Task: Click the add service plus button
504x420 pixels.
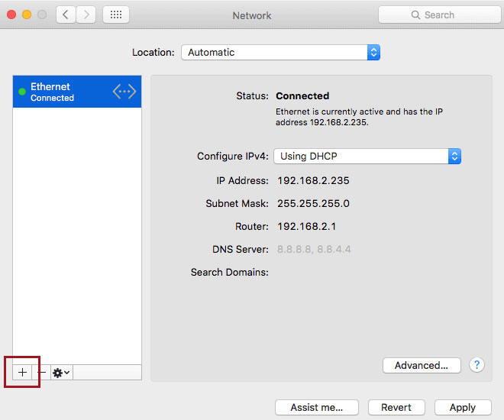Action: pos(23,372)
